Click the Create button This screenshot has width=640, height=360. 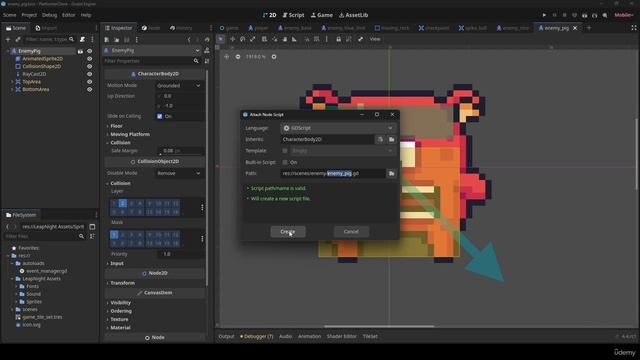coord(288,232)
